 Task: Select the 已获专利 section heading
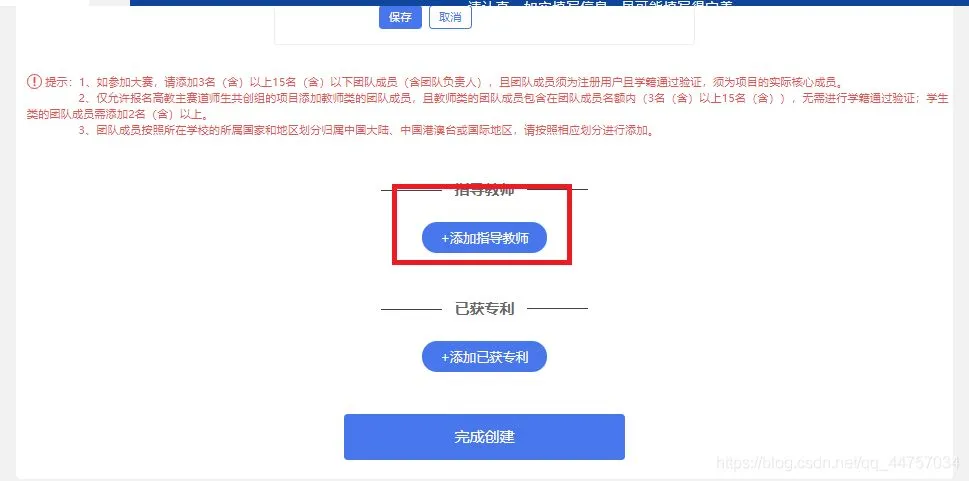pos(484,309)
